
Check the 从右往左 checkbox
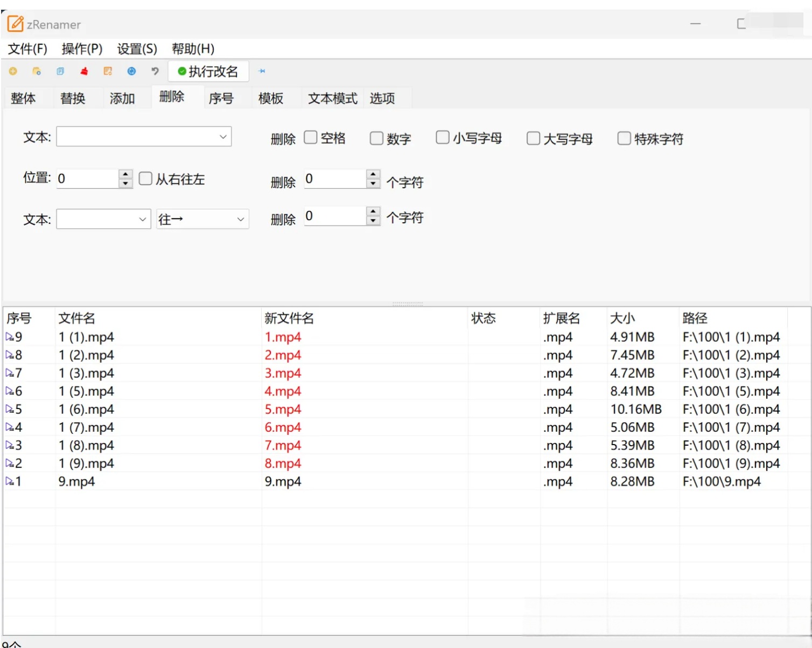(x=145, y=179)
